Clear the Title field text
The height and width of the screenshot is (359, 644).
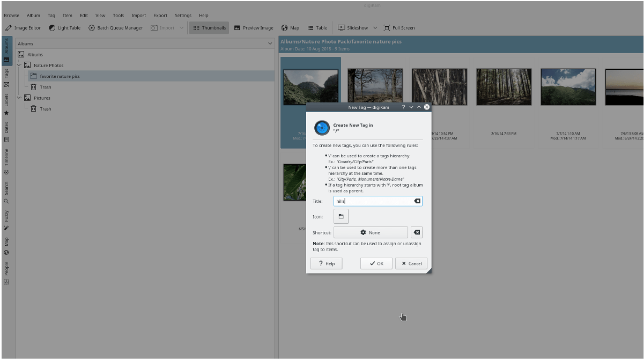[x=417, y=201]
